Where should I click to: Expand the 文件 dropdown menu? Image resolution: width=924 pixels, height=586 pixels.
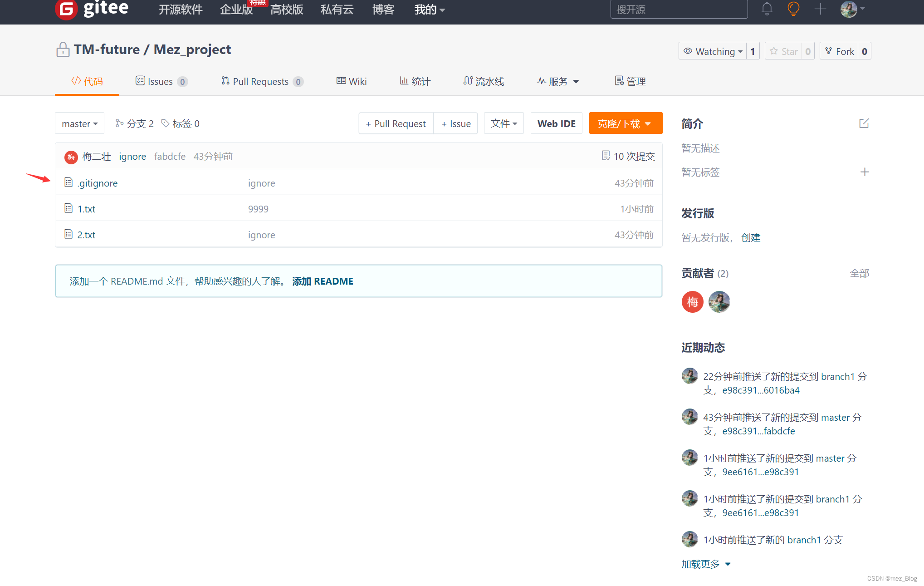[x=504, y=123]
